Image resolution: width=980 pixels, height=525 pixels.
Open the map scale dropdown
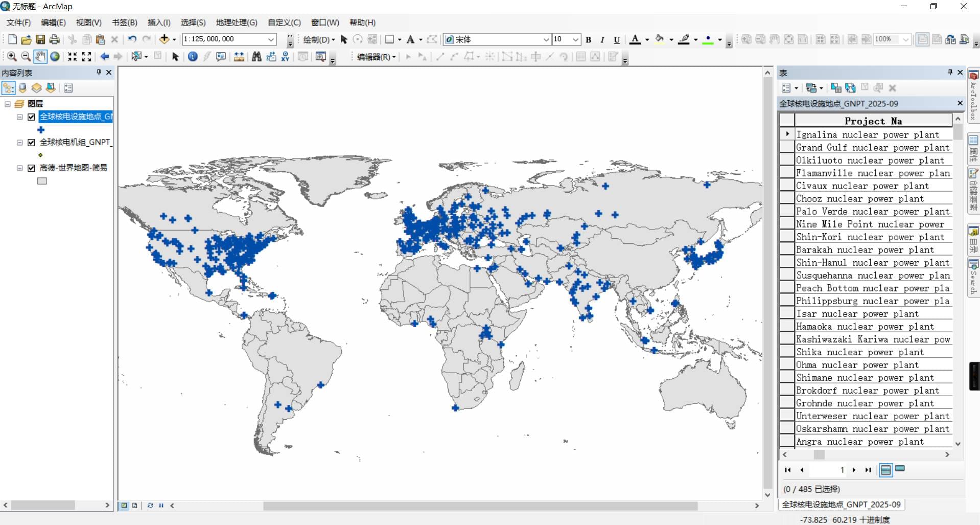(x=271, y=39)
